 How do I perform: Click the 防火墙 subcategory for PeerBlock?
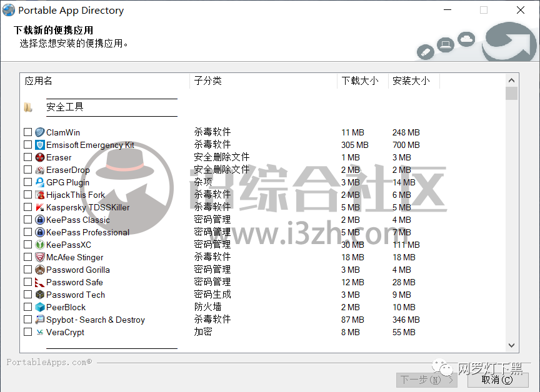(207, 306)
